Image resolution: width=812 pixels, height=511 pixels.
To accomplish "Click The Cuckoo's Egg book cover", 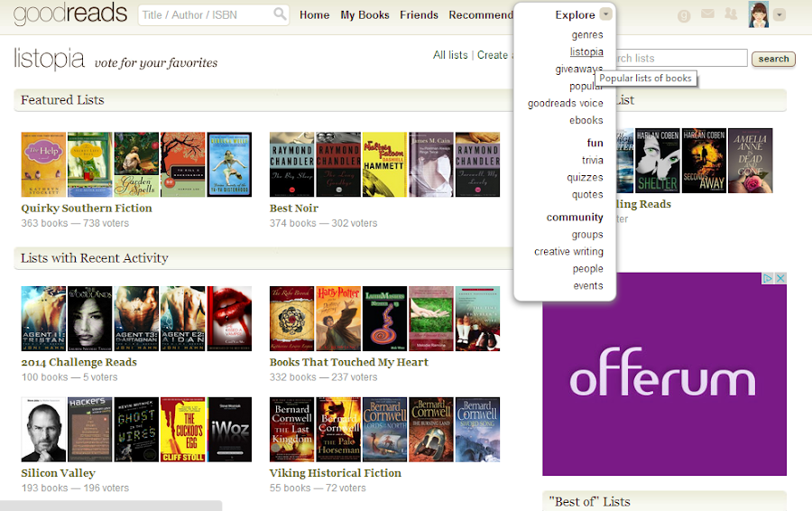I will click(x=183, y=430).
